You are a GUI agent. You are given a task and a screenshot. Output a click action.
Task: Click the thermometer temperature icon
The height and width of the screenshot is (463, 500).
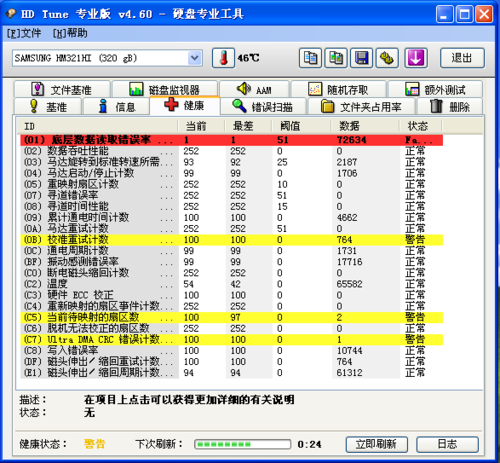223,58
